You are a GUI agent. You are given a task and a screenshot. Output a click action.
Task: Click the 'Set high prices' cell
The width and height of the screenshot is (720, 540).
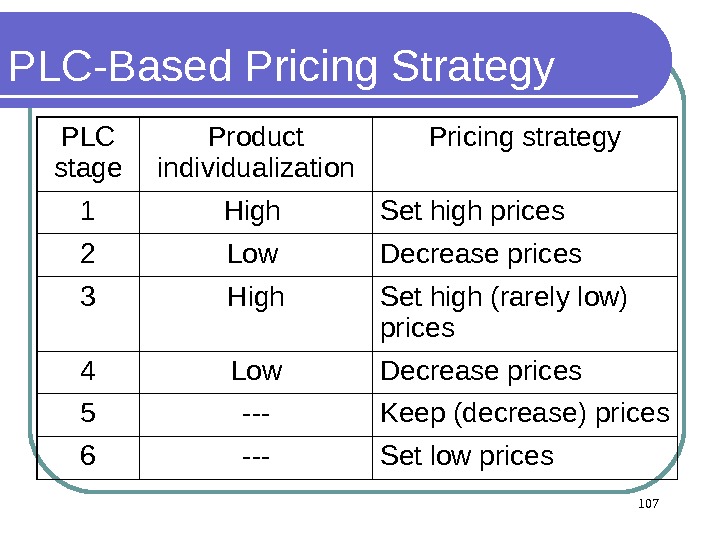point(473,212)
